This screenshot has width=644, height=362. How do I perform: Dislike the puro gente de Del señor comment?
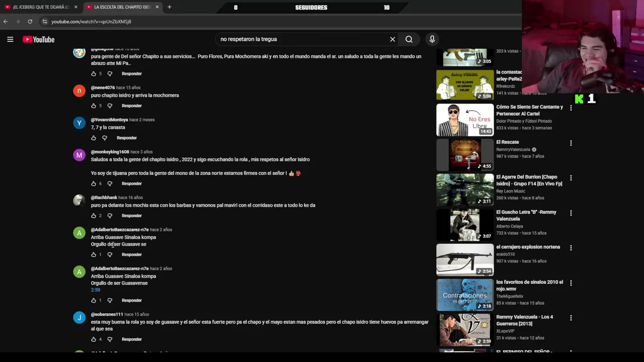point(110,74)
